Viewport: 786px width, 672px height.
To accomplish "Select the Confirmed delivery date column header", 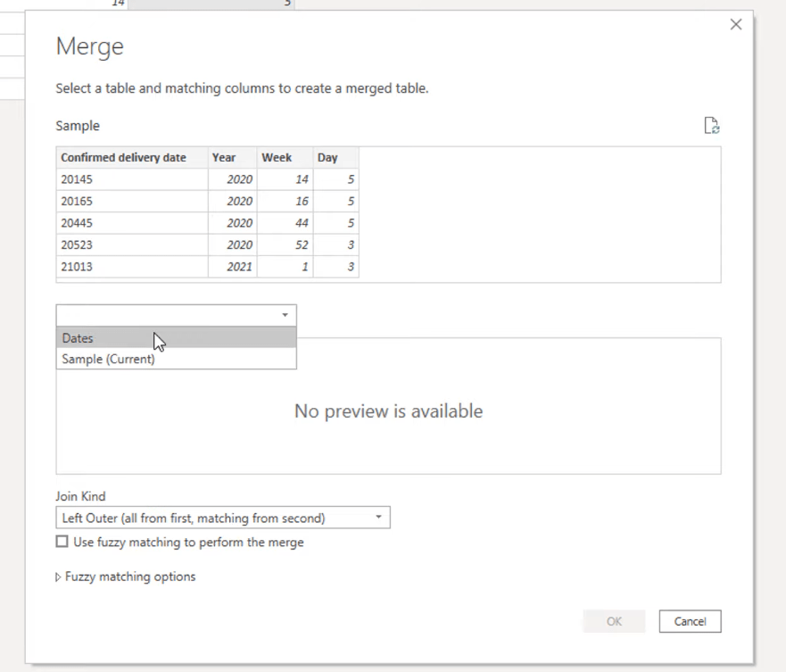I will 132,157.
